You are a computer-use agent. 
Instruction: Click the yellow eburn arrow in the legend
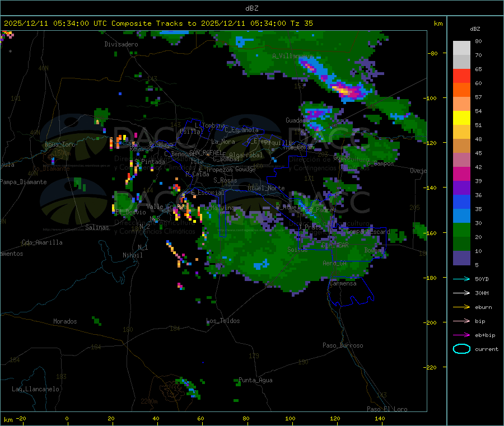click(461, 307)
